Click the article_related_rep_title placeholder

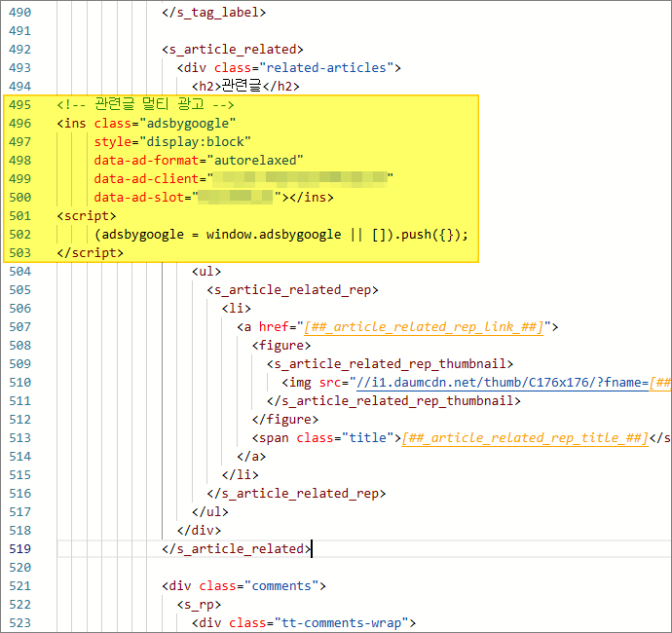[525, 438]
